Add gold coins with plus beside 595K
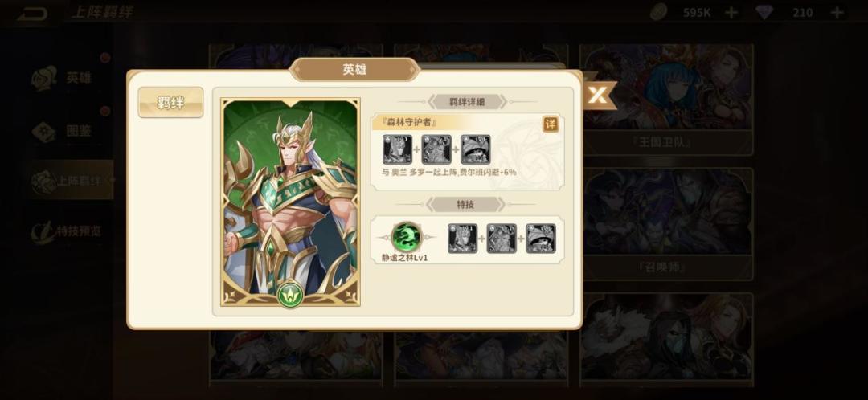 pos(731,12)
